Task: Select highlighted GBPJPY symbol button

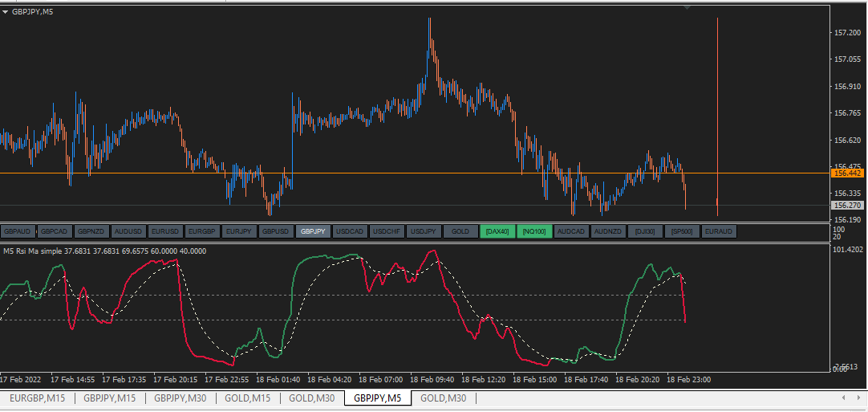Action: tap(314, 231)
